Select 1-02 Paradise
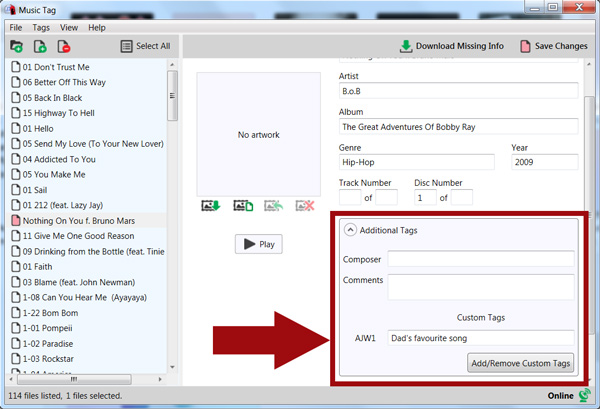This screenshot has height=409, width=600. click(47, 344)
